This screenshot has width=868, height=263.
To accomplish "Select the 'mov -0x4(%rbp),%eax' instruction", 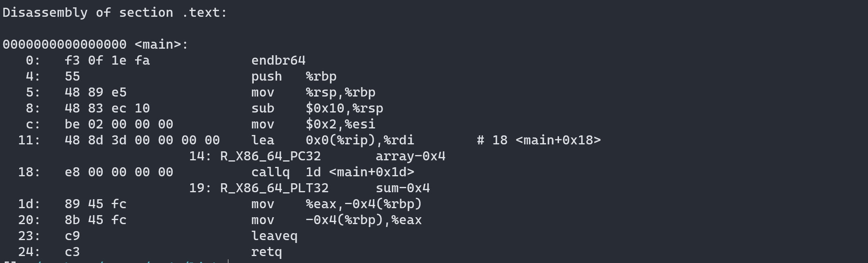I will [x=336, y=220].
